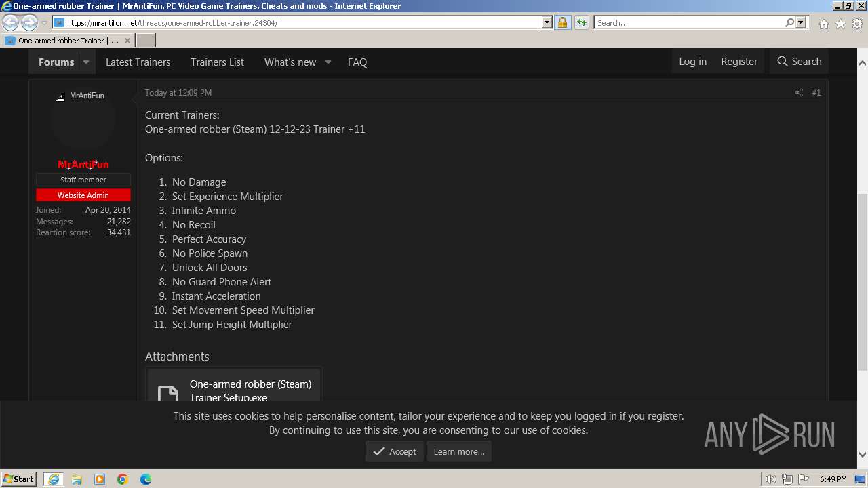
Task: Select the One-armed robber Trainer tab
Action: 68,41
